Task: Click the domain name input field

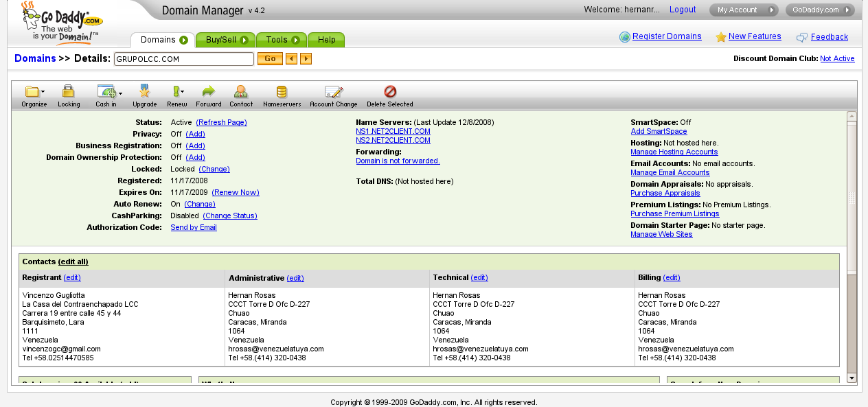Action: tap(184, 59)
